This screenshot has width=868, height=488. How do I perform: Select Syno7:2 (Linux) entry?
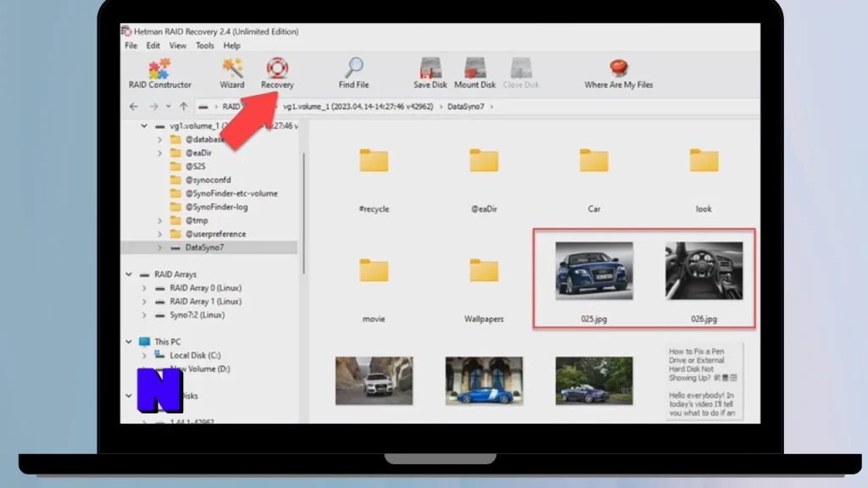(x=197, y=315)
